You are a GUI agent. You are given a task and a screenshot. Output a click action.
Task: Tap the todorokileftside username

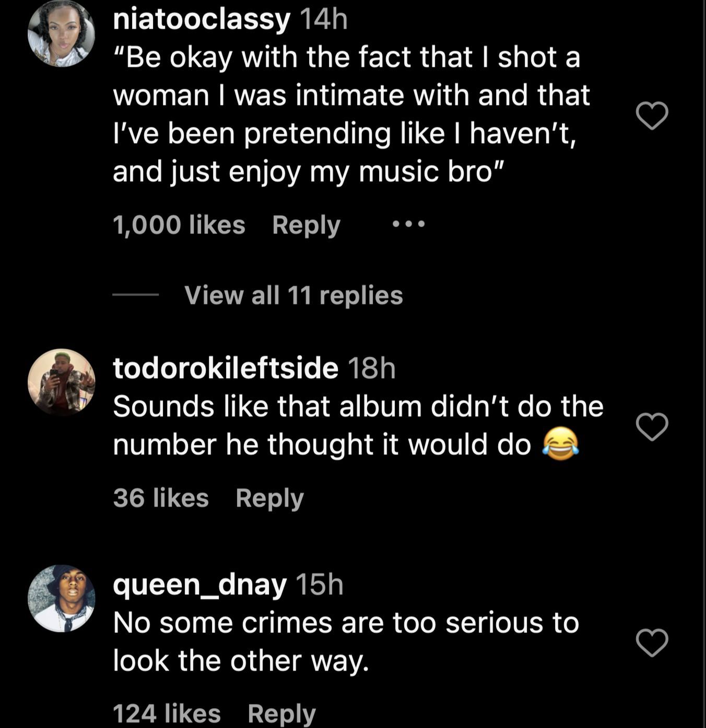click(x=226, y=368)
